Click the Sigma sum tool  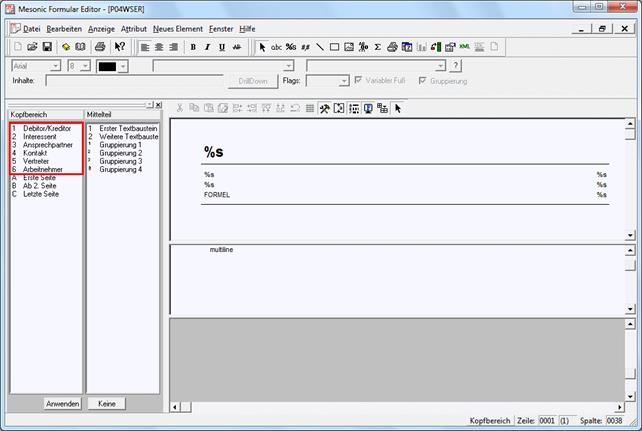coord(377,47)
